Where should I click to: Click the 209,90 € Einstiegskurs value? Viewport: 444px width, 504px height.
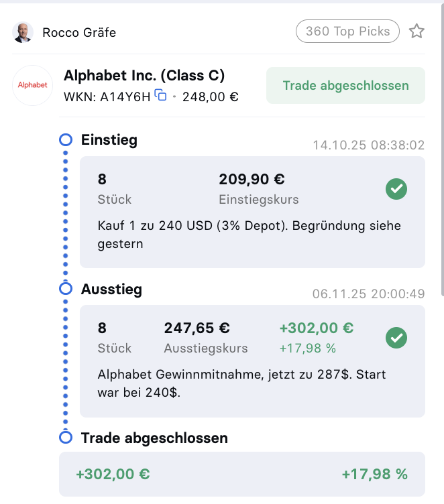[x=252, y=180]
